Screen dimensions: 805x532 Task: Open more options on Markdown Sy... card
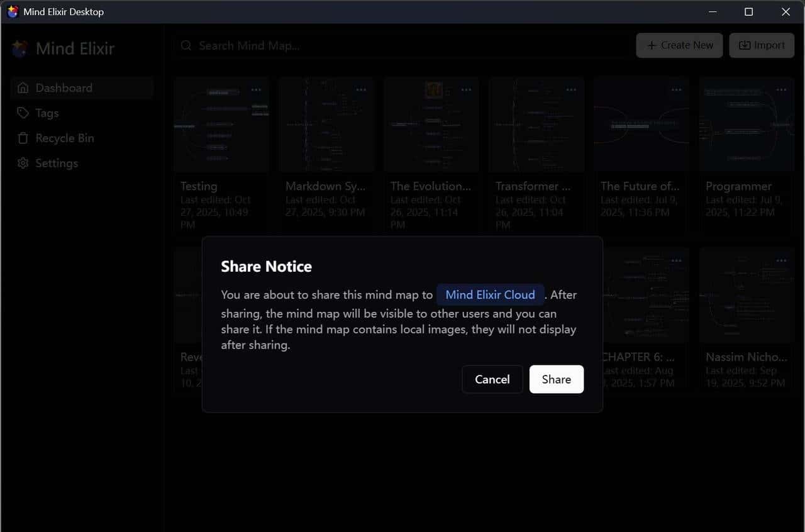361,90
